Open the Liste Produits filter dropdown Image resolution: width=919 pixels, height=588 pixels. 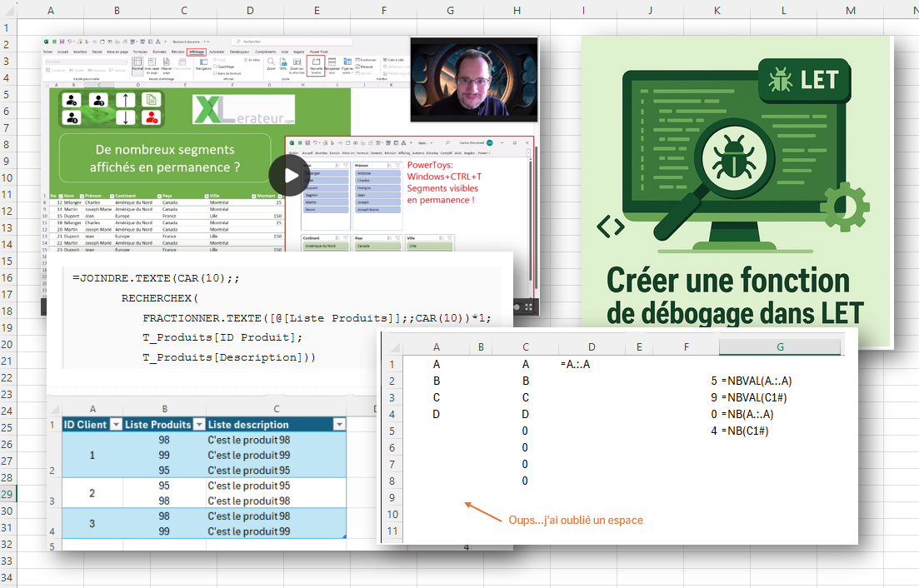coord(198,425)
